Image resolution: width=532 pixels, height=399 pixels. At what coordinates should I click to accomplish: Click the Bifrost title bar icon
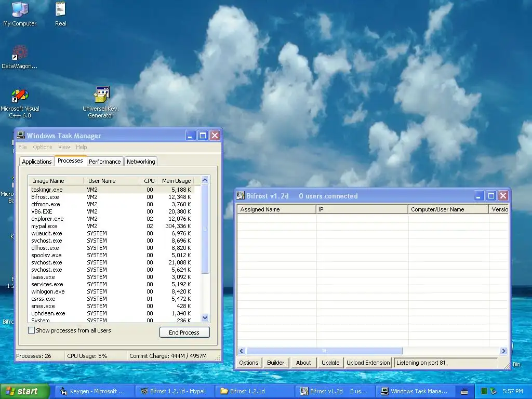click(x=241, y=196)
